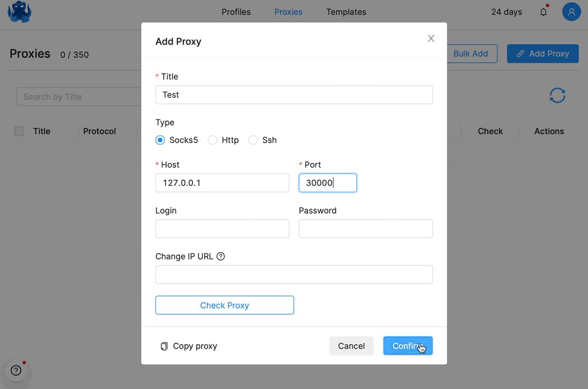Click the 0 / 350 proxies counter
This screenshot has width=588, height=389.
74,55
